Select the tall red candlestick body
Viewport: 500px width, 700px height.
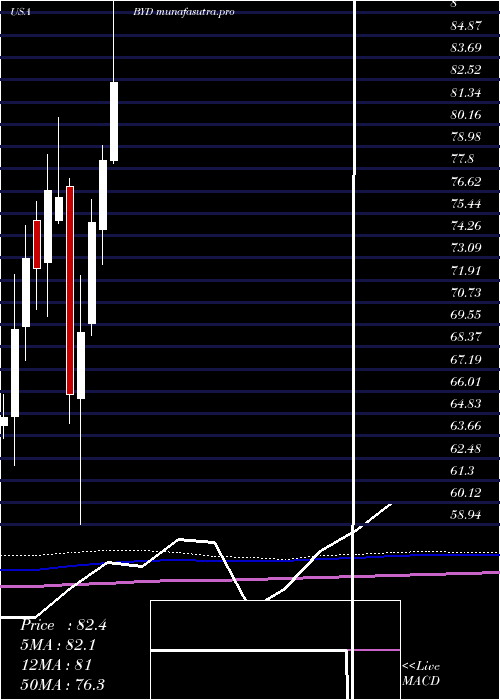click(70, 291)
